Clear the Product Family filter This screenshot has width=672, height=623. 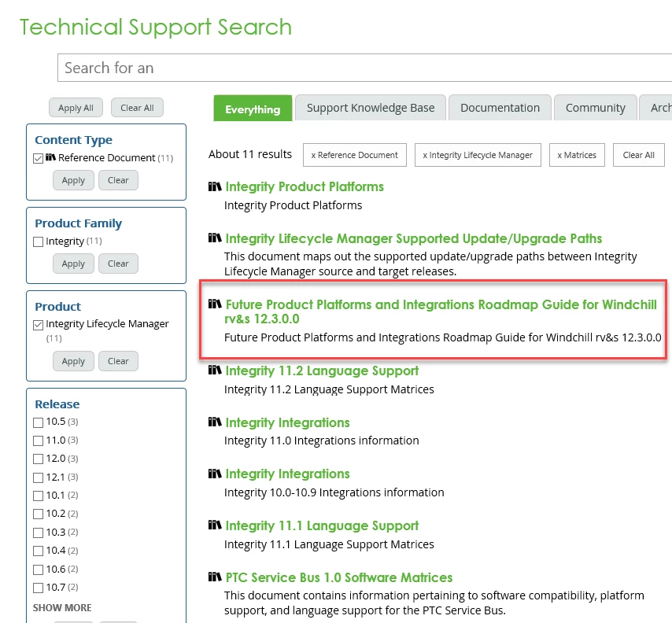tap(118, 264)
